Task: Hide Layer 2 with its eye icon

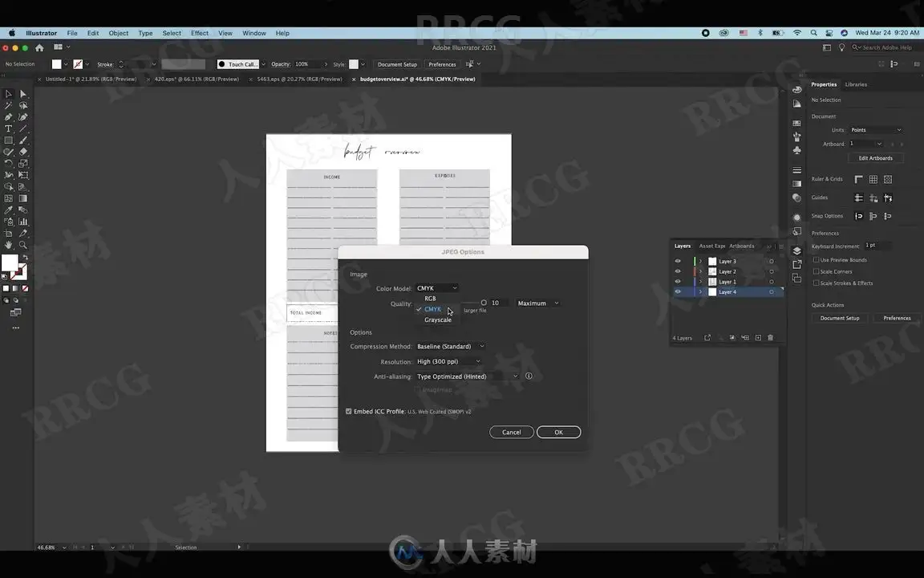Action: pyautogui.click(x=678, y=272)
